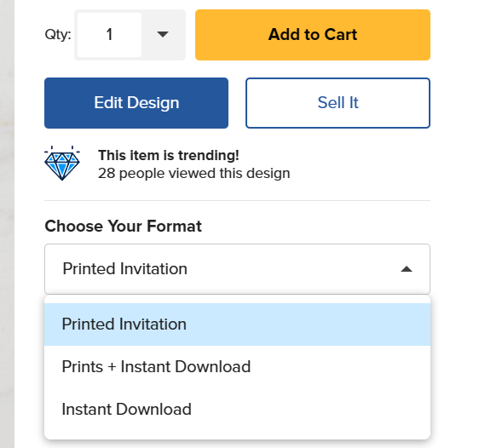The width and height of the screenshot is (485, 448).
Task: Open the Qty dropdown arrow
Action: (x=163, y=34)
